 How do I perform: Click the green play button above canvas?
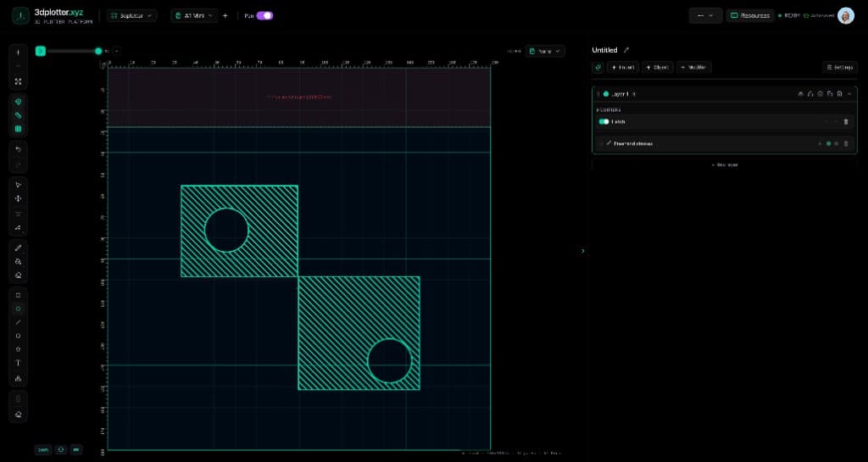[x=41, y=51]
